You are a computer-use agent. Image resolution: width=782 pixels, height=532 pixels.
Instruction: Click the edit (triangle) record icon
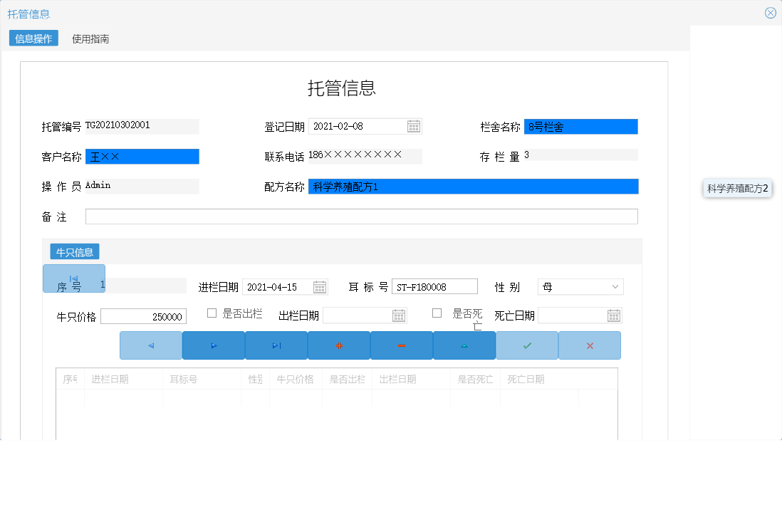pos(464,345)
